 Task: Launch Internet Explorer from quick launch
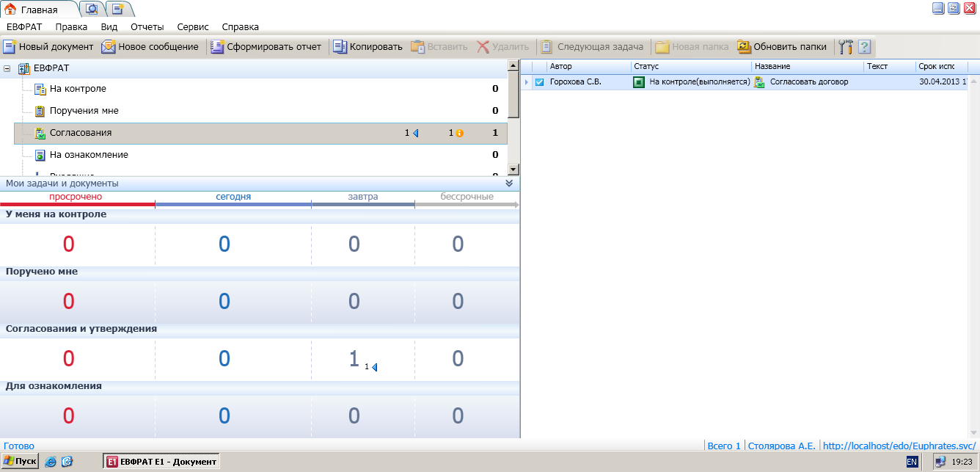(x=51, y=462)
